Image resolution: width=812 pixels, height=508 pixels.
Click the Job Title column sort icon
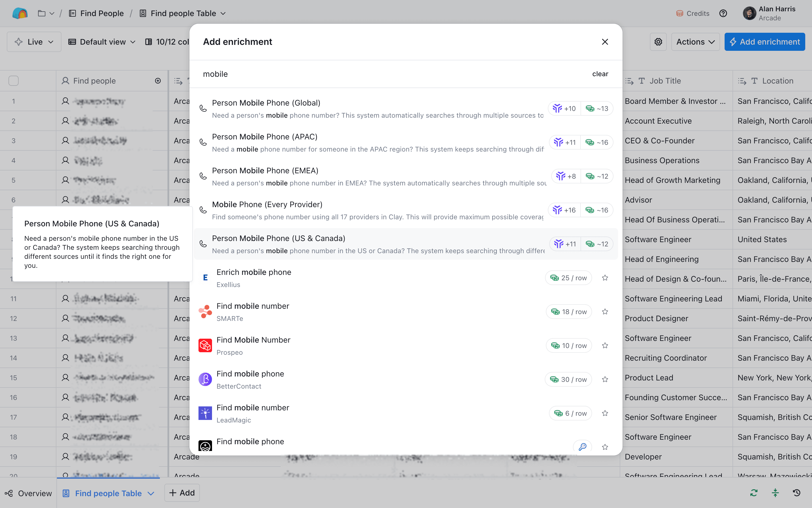pos(630,81)
